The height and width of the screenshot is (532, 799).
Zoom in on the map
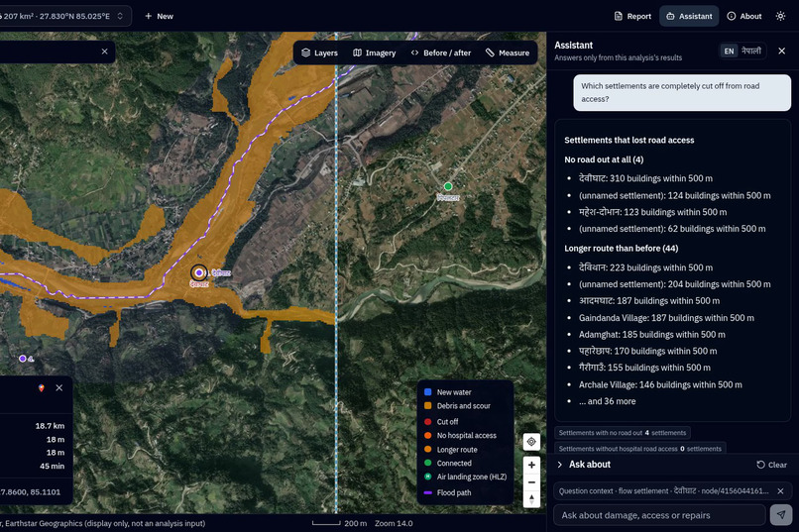coord(531,465)
